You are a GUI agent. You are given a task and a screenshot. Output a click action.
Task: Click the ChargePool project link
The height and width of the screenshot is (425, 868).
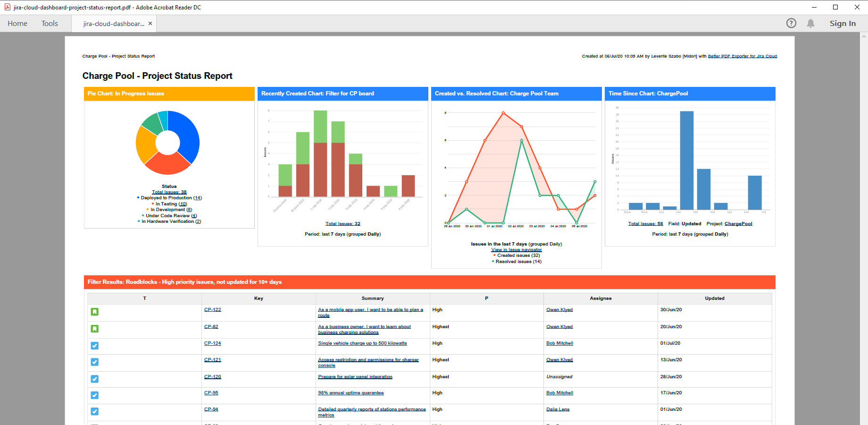[x=738, y=223]
